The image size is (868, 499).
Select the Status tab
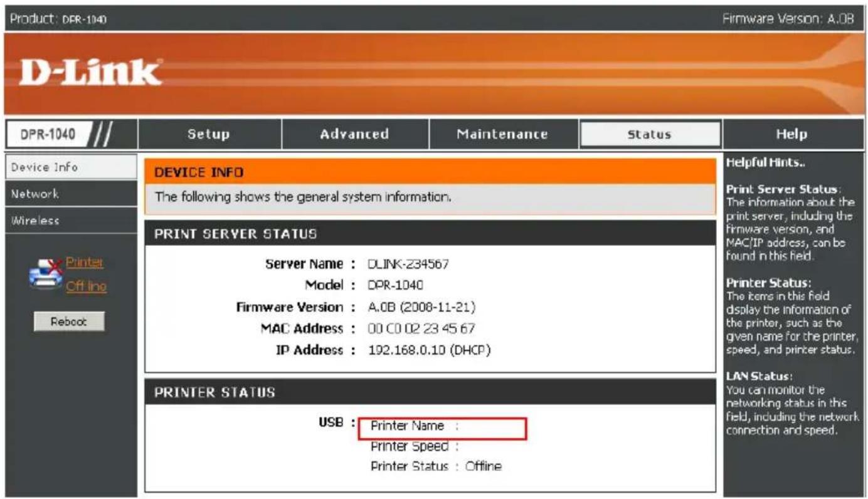point(649,134)
